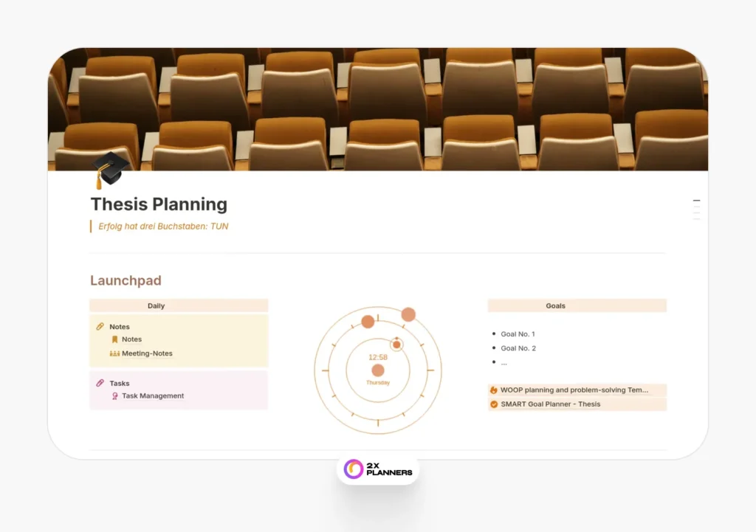Click the 2X Planners logo badge
The width and height of the screenshot is (756, 532).
coord(378,469)
